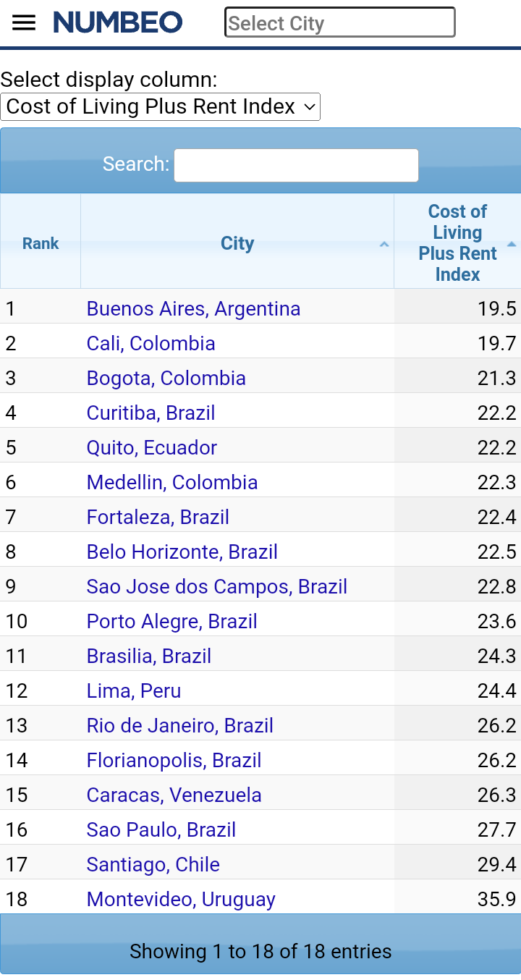This screenshot has height=980, width=521.
Task: Open the hamburger navigation menu
Action: (24, 22)
